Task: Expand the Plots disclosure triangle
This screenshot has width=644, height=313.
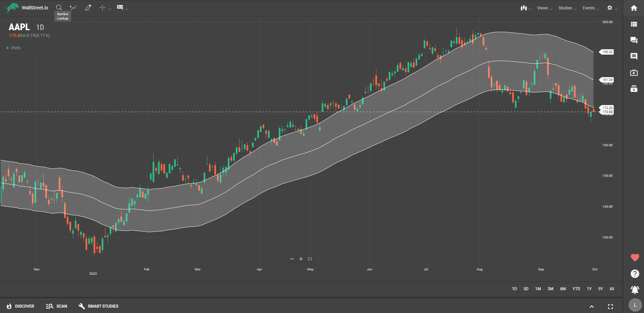Action: point(8,48)
